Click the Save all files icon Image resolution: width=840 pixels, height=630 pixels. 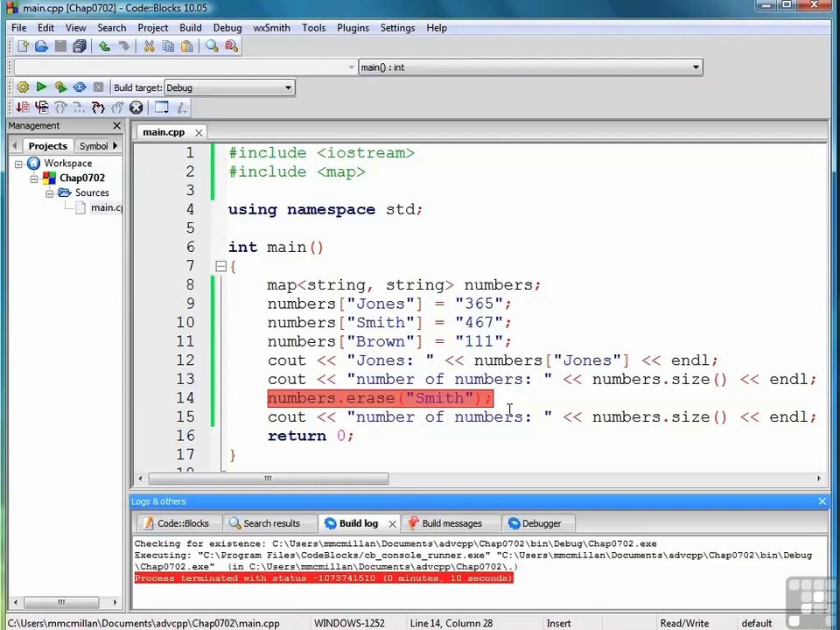point(80,46)
